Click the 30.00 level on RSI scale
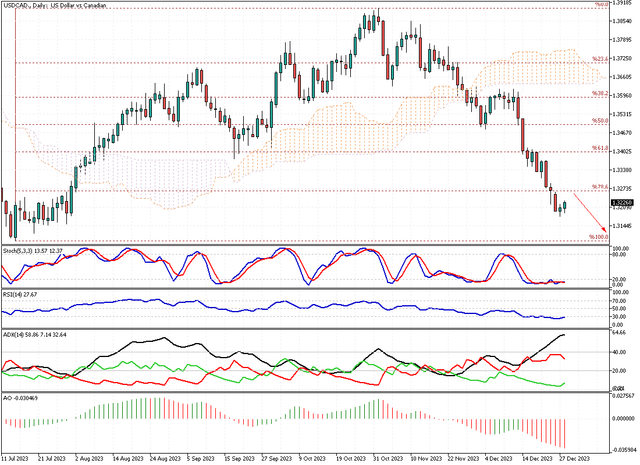The height and width of the screenshot is (465, 640). (620, 316)
